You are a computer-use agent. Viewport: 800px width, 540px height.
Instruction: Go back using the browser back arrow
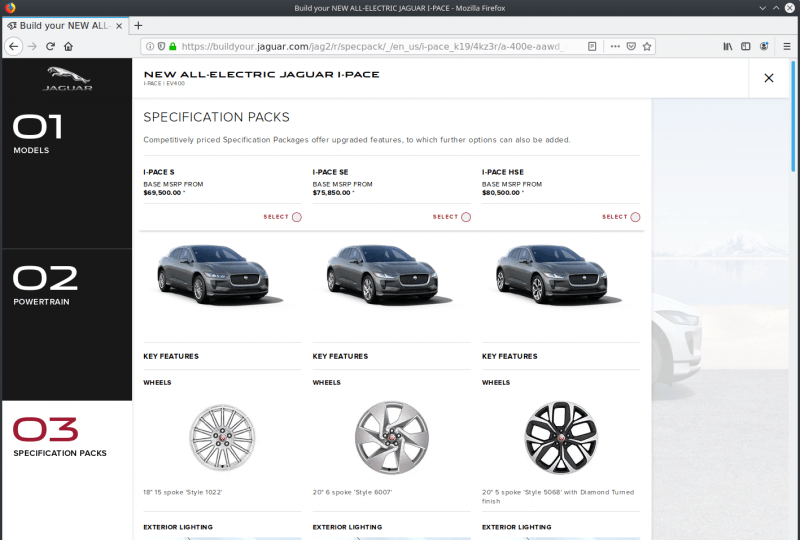(x=14, y=46)
